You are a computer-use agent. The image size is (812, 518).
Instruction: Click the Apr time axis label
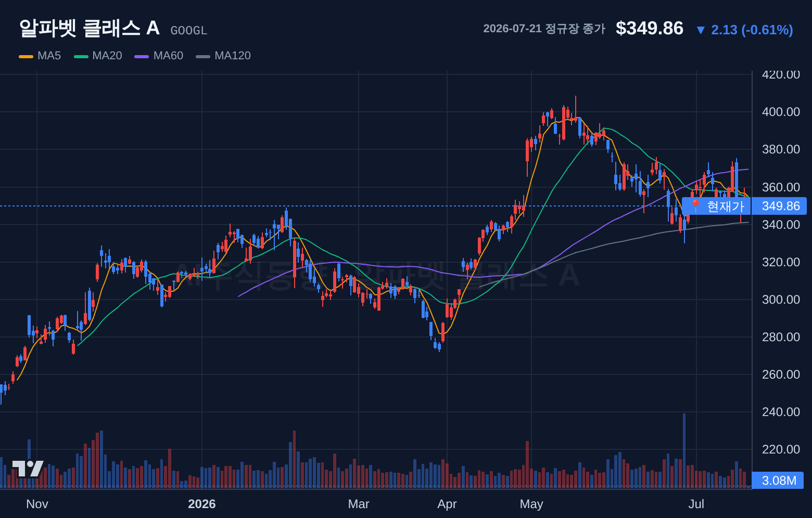coord(447,504)
